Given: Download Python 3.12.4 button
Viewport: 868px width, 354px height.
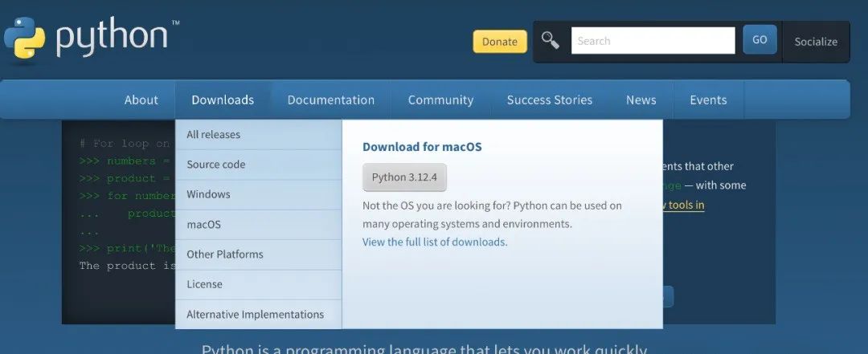Looking at the screenshot, I should pyautogui.click(x=404, y=177).
